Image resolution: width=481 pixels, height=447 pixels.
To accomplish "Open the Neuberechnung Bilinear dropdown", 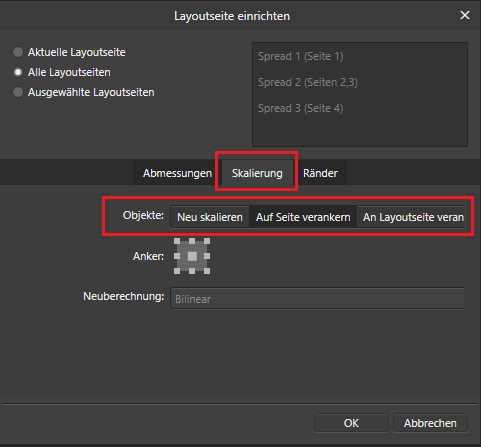I will [317, 299].
